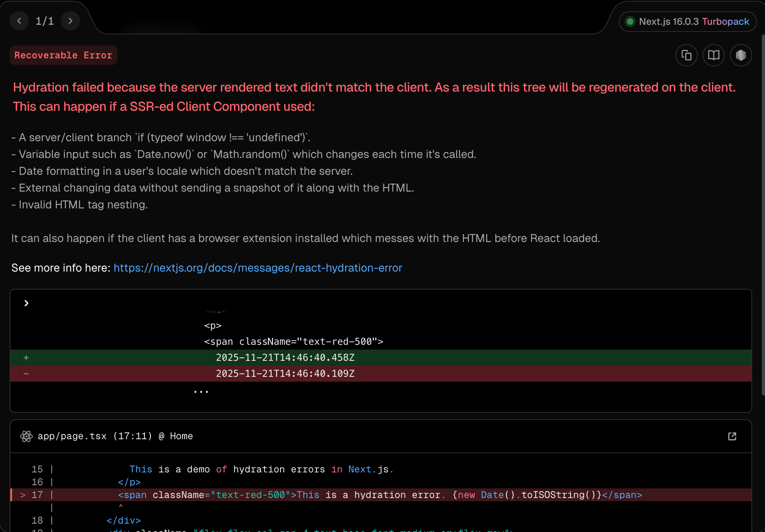Click code line 16 closing p tag

pyautogui.click(x=129, y=482)
